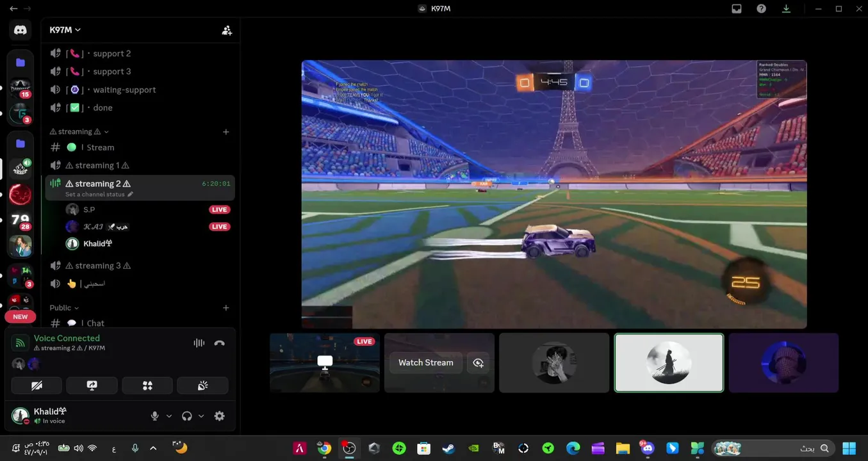Open input device options arrow beside microphone
This screenshot has width=868, height=461.
pos(169,416)
